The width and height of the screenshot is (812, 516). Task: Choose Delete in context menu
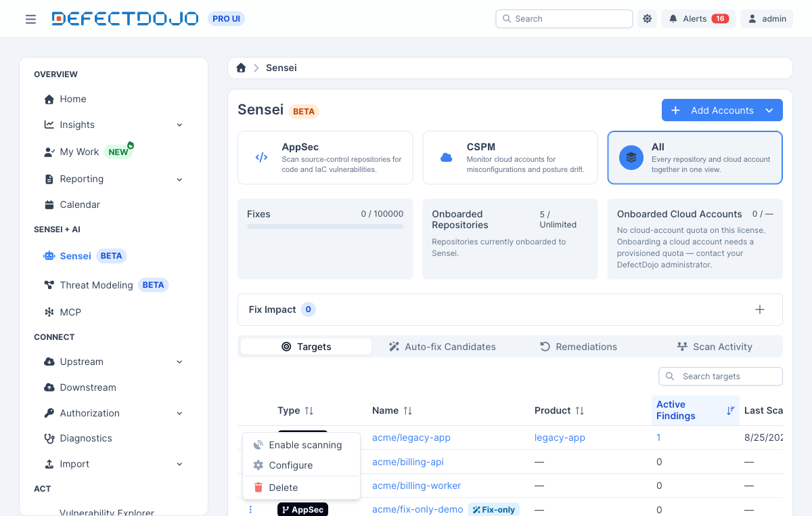[301, 488]
